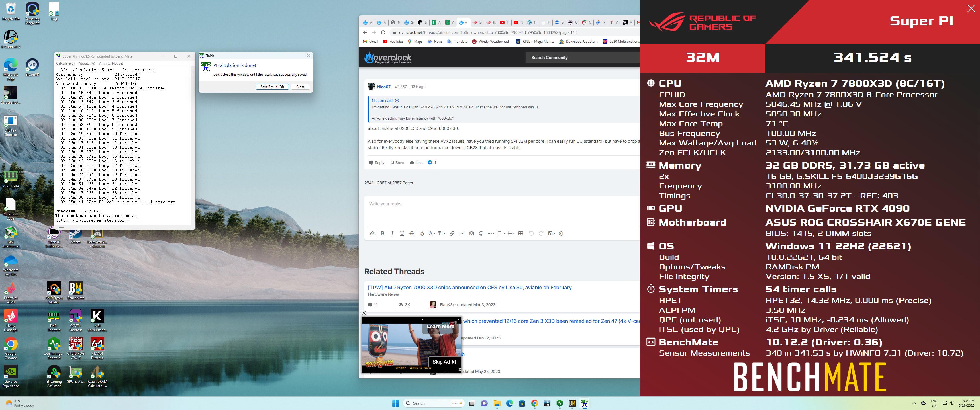The image size is (980, 410).
Task: Open the MSI Kombustor desktop shortcut
Action: click(97, 320)
